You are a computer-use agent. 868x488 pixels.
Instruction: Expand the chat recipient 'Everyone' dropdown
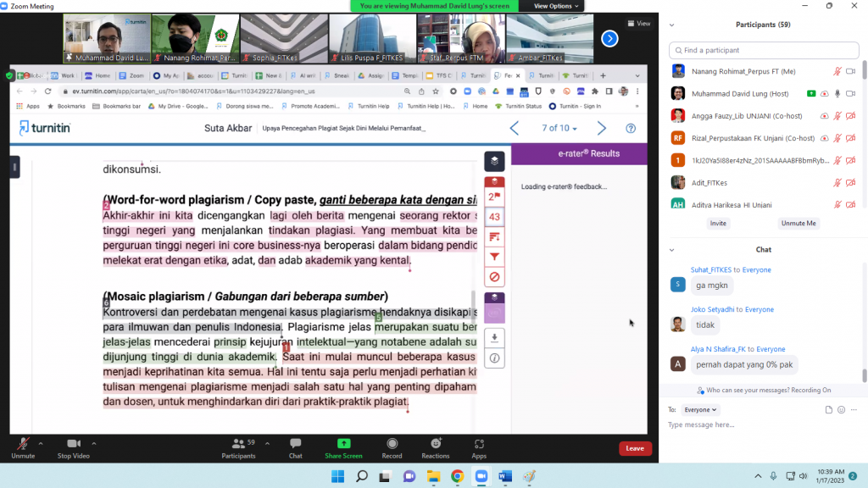coord(701,410)
